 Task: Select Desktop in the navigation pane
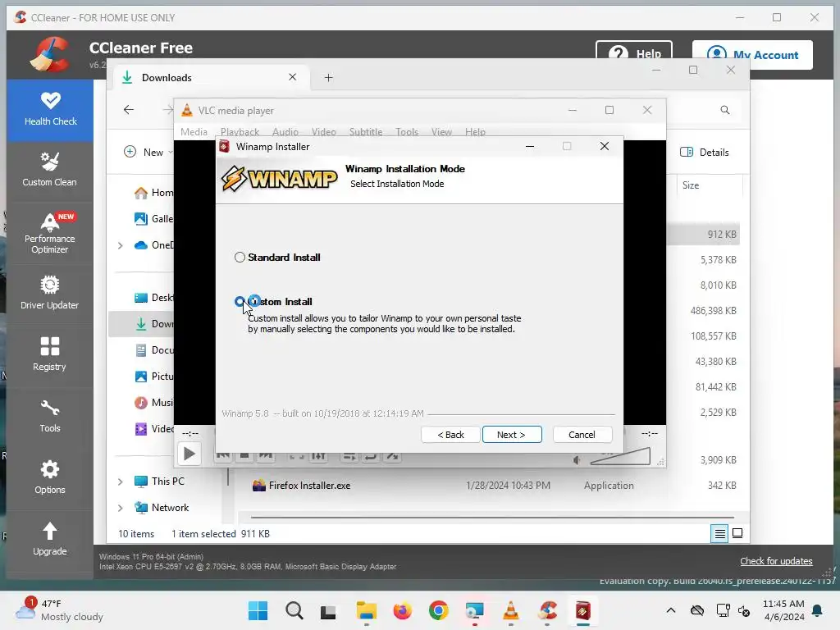coord(153,298)
